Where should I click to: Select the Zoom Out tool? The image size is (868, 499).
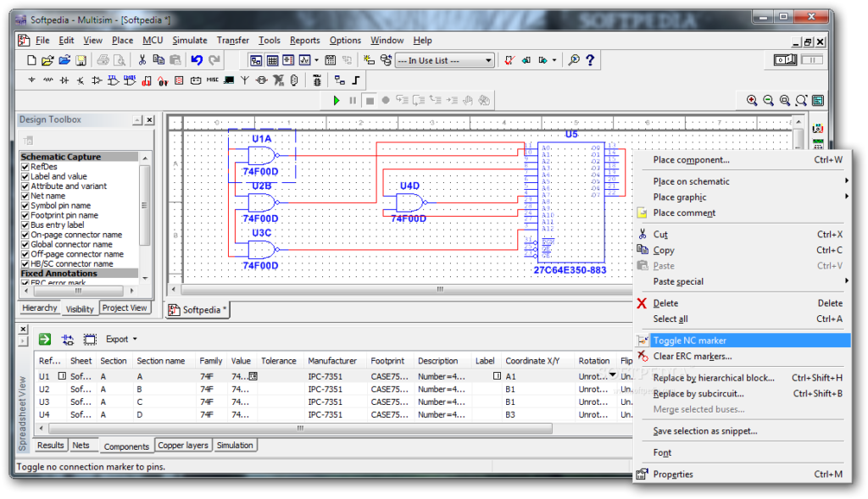click(x=768, y=100)
